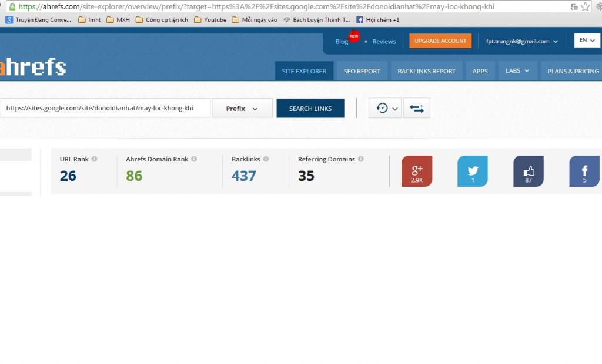This screenshot has height=364, width=602.
Task: Open the Công cụ tiện ích bookmarks folder
Action: pos(162,20)
